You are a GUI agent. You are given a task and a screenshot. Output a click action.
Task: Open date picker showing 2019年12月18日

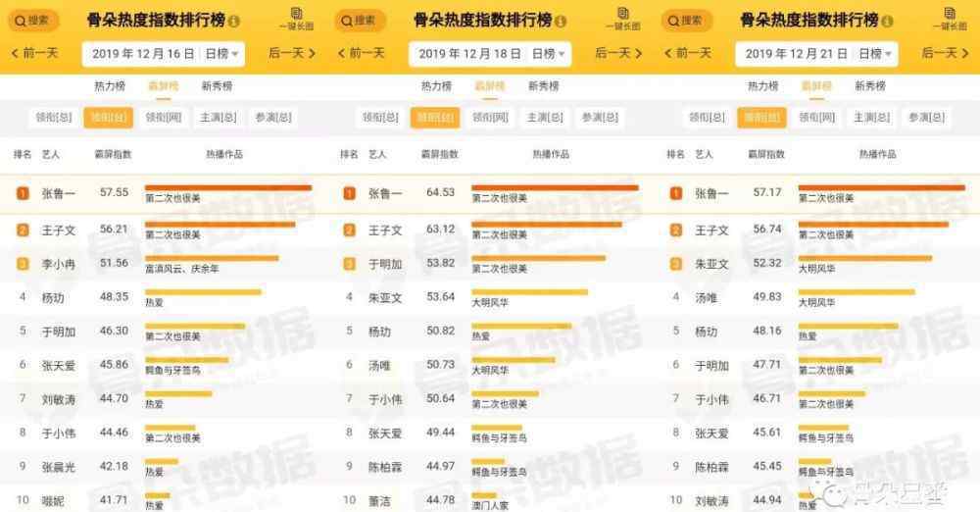tap(470, 54)
